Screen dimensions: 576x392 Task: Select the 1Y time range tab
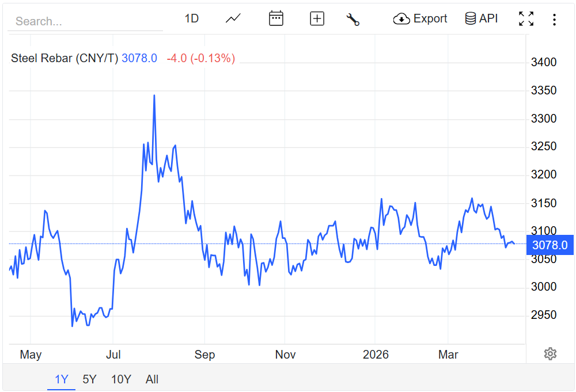(61, 379)
